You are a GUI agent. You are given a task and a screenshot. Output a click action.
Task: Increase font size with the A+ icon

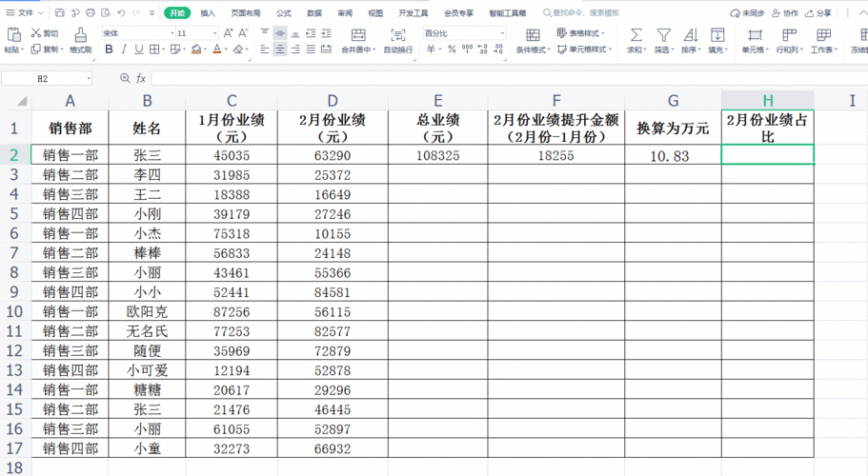[228, 33]
